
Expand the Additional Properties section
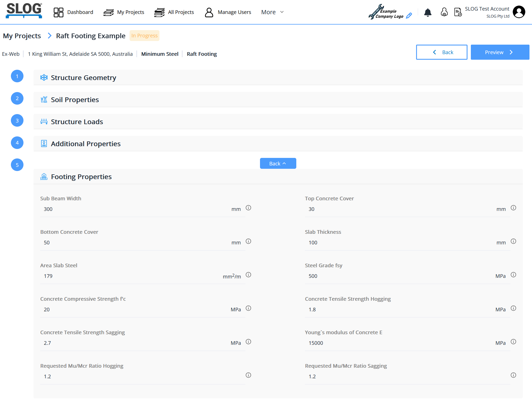click(x=86, y=144)
